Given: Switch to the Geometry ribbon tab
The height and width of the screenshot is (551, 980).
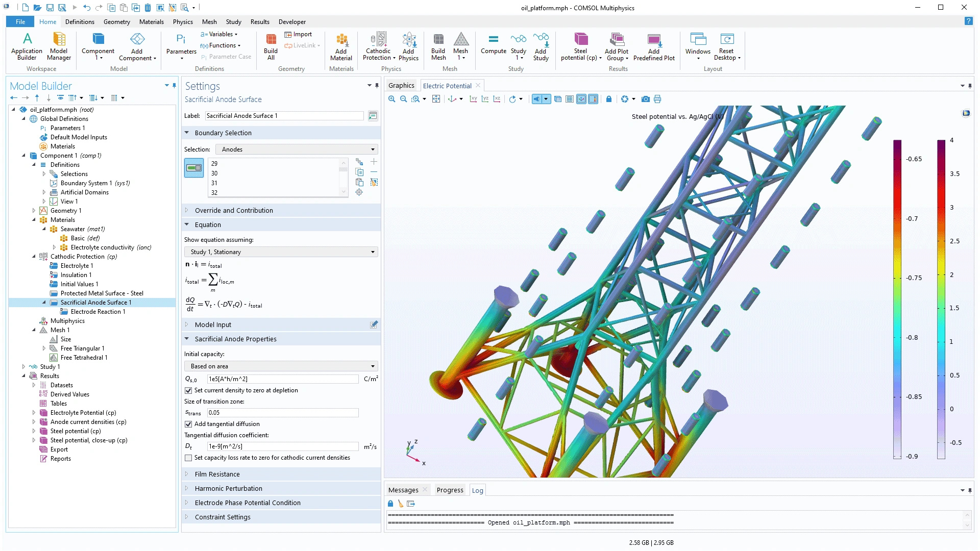Looking at the screenshot, I should (116, 21).
